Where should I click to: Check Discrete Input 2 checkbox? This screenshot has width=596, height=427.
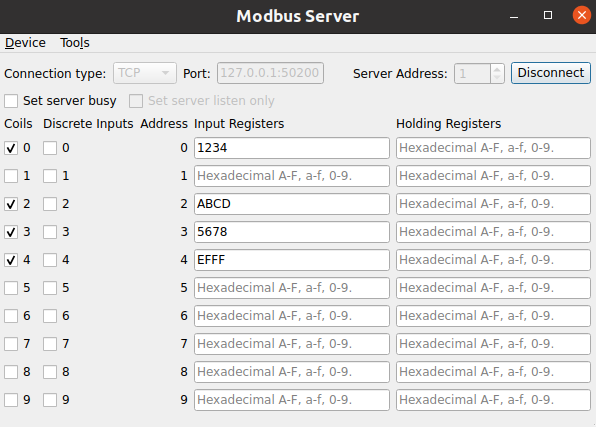tap(50, 204)
